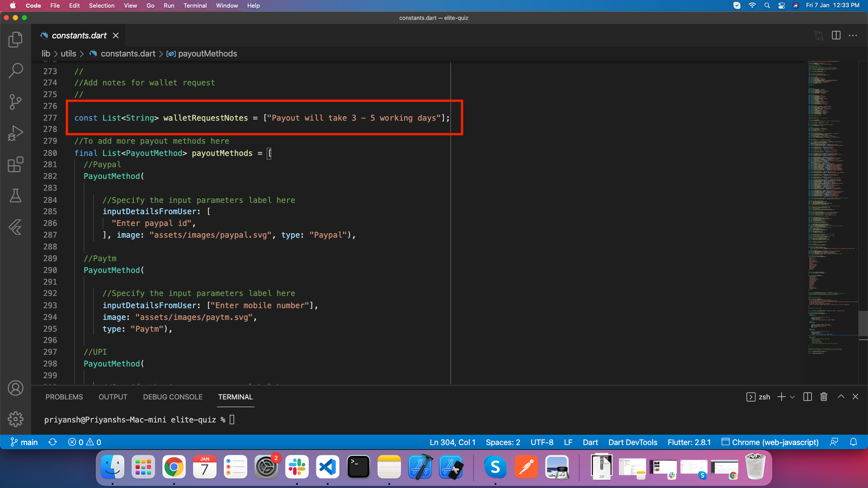This screenshot has width=868, height=488.
Task: Click the utils breadcrumb segment
Action: (68, 54)
